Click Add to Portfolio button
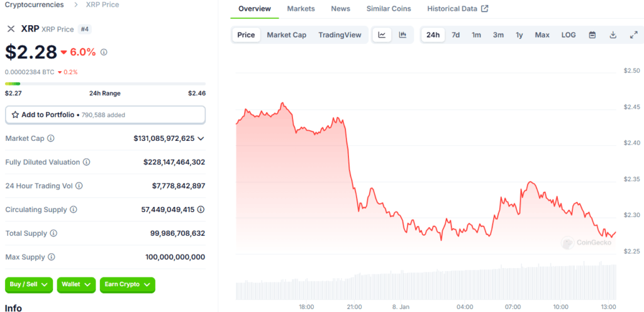The image size is (644, 312). (x=105, y=115)
